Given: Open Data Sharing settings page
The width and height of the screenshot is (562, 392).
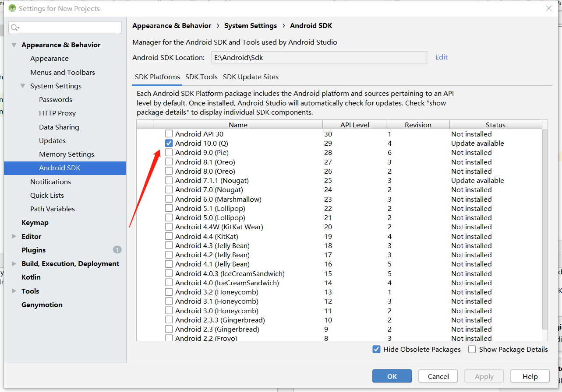Looking at the screenshot, I should [x=59, y=127].
